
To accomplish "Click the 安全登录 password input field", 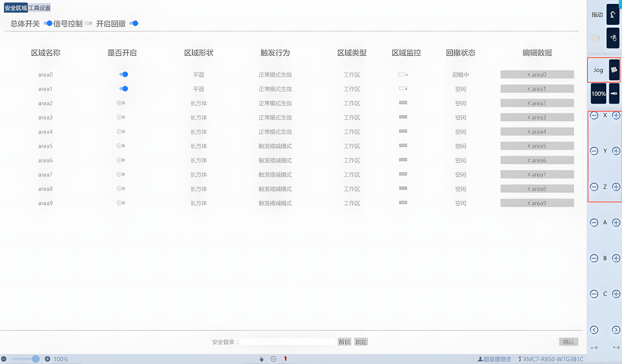I will point(288,342).
